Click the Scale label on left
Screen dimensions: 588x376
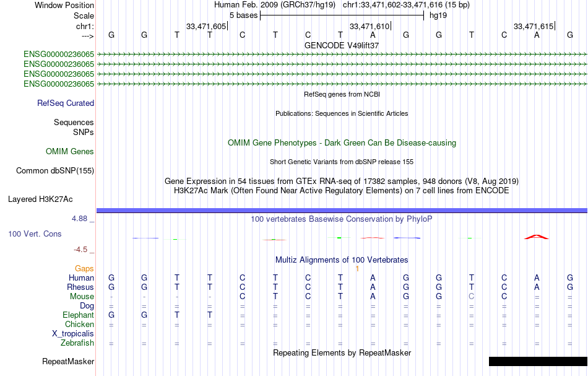pos(84,15)
